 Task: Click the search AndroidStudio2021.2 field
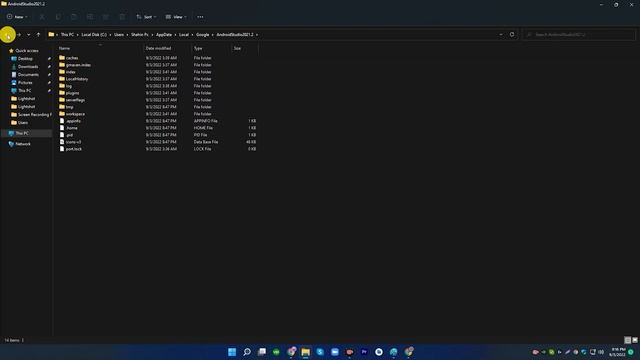point(579,35)
